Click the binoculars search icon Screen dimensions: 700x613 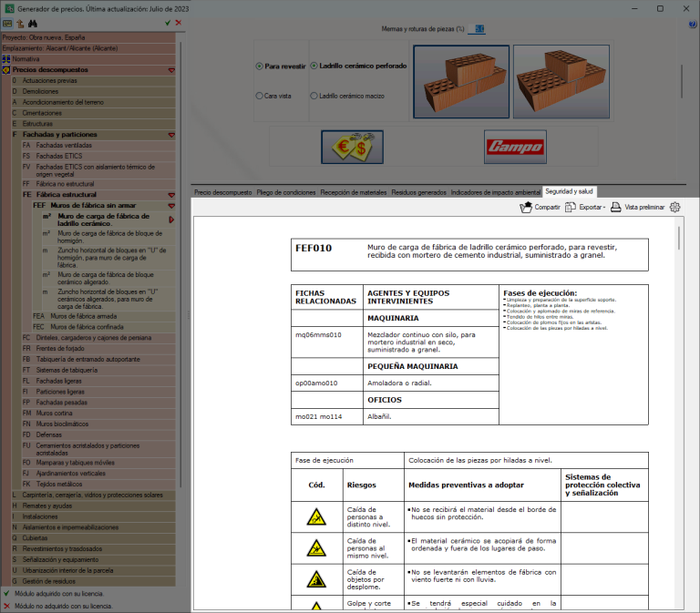[33, 24]
